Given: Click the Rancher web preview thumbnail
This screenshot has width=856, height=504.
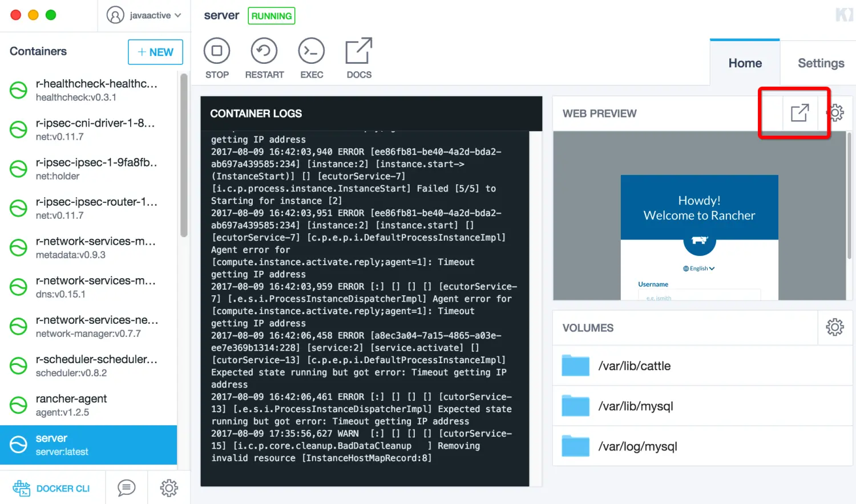Looking at the screenshot, I should [700, 216].
